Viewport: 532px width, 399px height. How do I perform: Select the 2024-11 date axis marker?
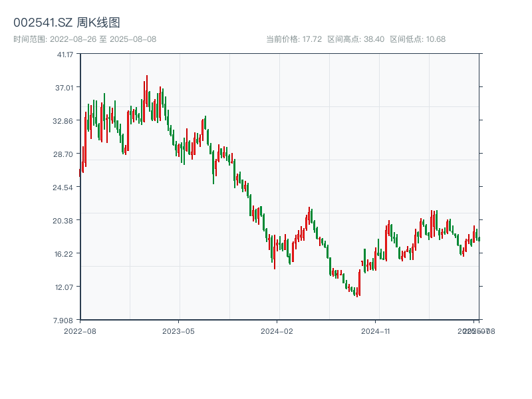(x=376, y=331)
